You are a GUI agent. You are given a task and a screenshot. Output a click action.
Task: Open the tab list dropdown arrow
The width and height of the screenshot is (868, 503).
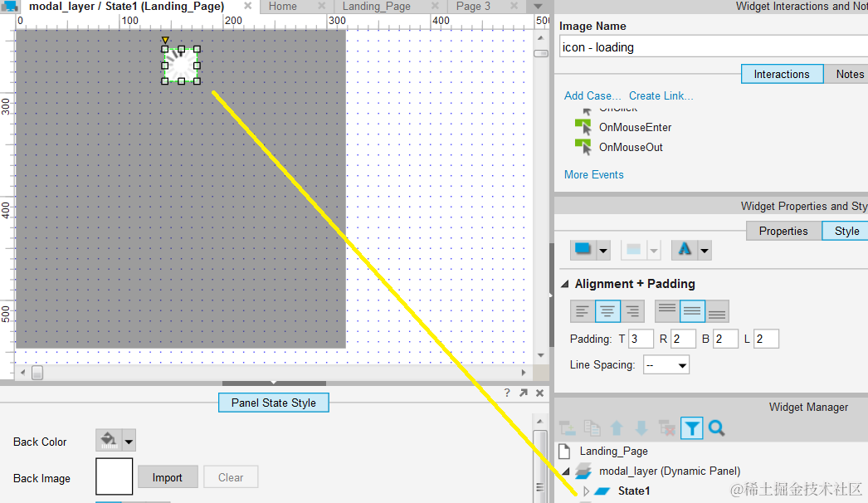[538, 7]
